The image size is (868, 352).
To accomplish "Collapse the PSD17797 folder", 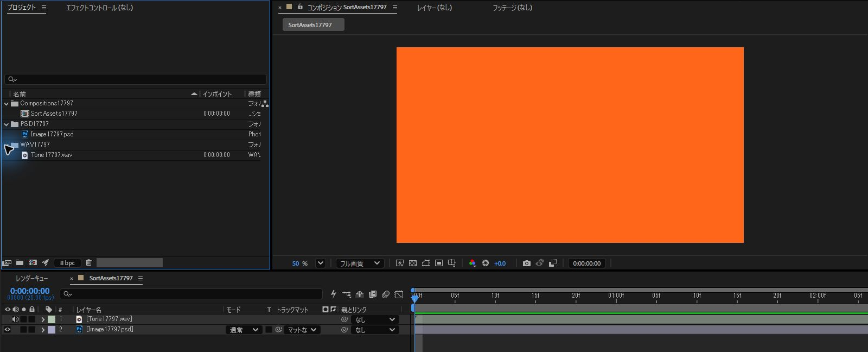I will pyautogui.click(x=7, y=124).
